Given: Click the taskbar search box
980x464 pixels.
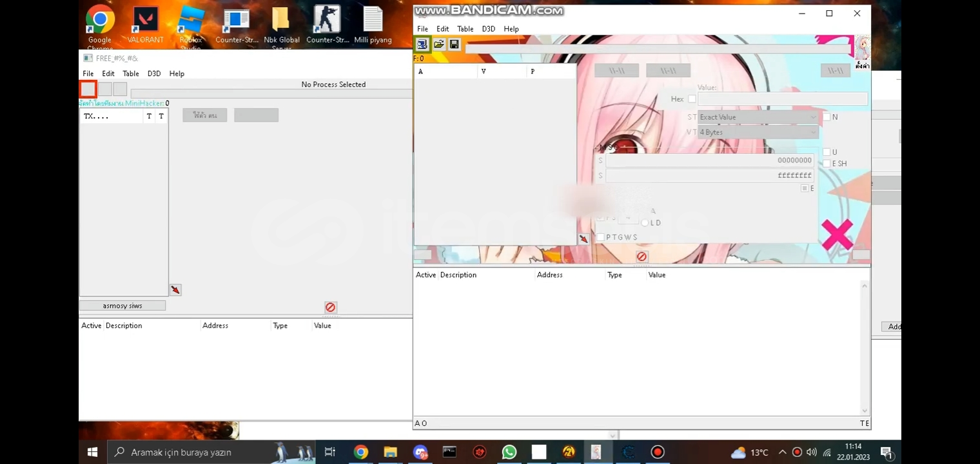Looking at the screenshot, I should coord(211,452).
